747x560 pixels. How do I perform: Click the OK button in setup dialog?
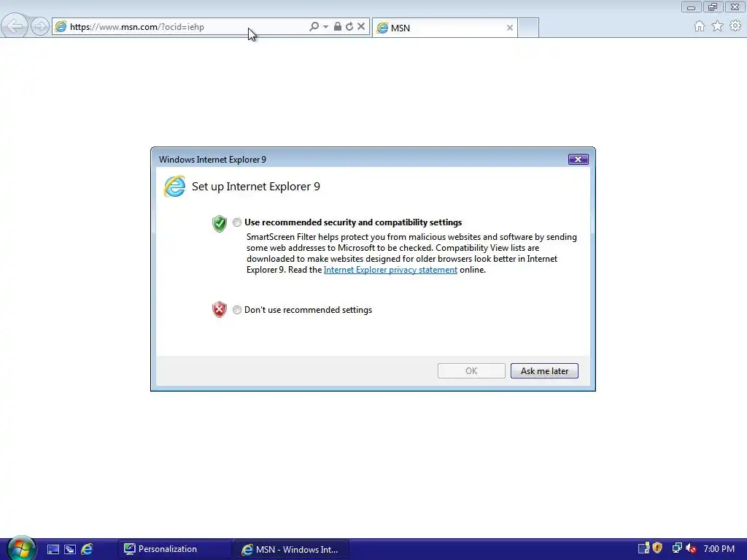pyautogui.click(x=471, y=371)
